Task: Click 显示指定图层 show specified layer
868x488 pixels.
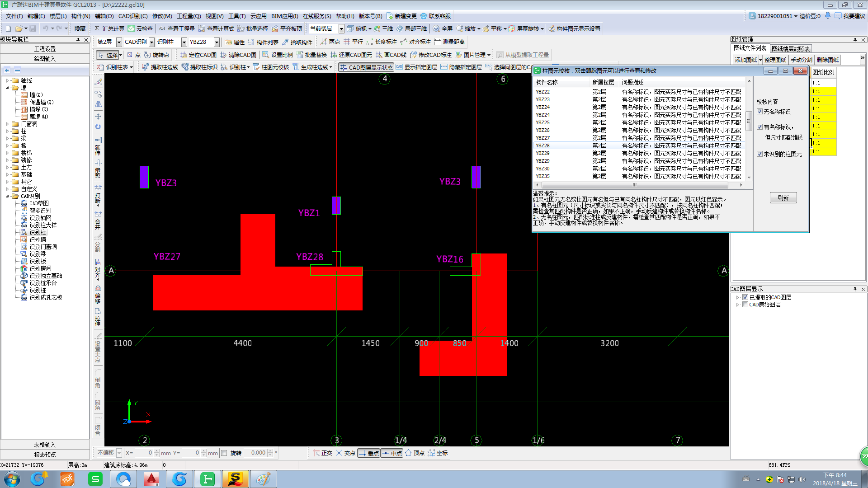Action: 416,67
